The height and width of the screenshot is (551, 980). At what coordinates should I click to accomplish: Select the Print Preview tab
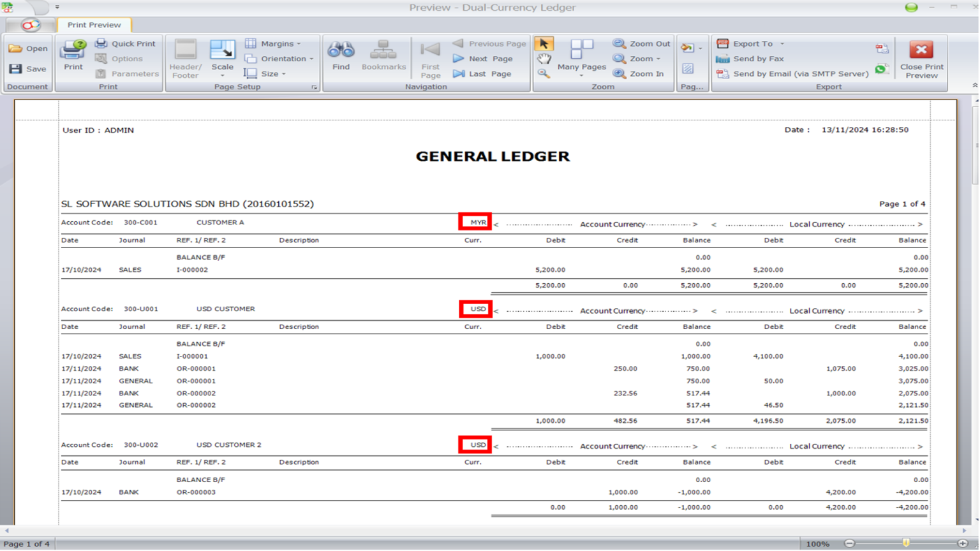[94, 25]
